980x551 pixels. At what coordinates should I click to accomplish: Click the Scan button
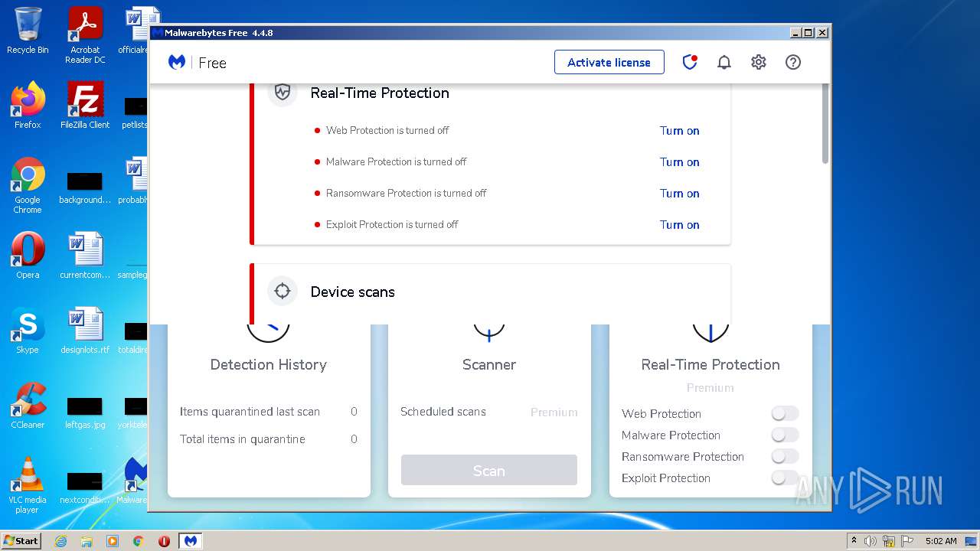click(x=488, y=470)
